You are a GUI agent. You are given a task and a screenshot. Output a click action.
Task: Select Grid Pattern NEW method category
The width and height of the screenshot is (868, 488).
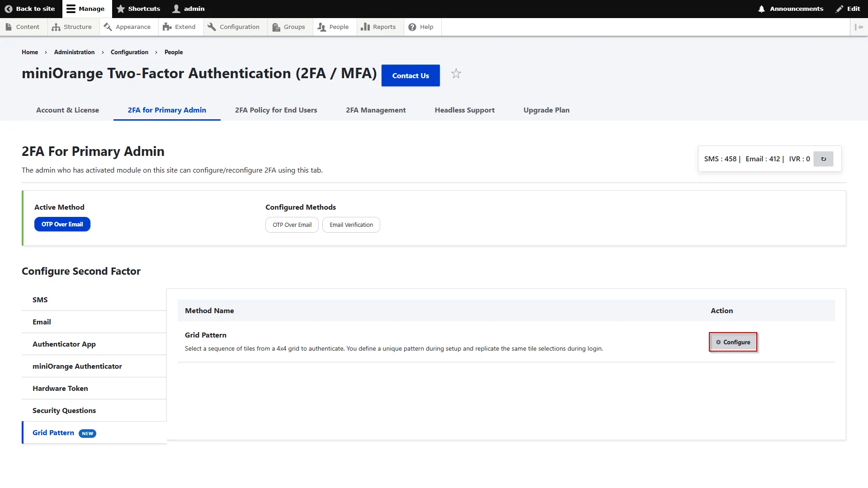click(x=94, y=432)
